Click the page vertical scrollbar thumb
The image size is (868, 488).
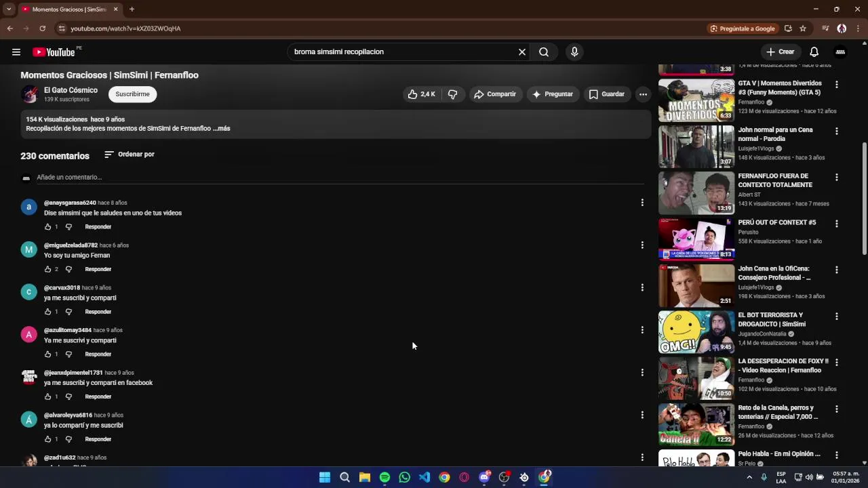pos(864,199)
